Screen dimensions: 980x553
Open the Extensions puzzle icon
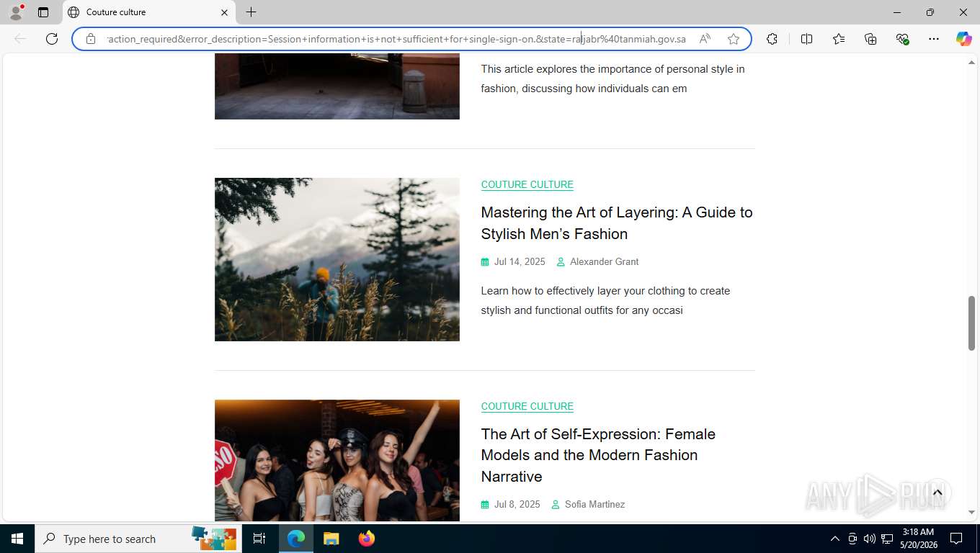point(772,39)
